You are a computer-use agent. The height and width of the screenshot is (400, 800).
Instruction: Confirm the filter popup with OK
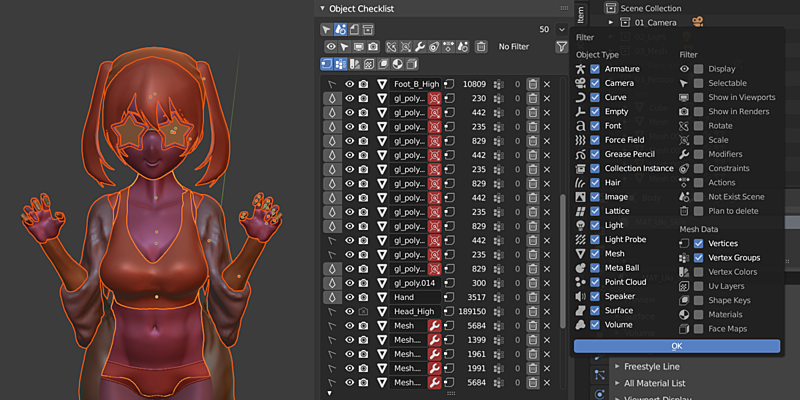(677, 346)
